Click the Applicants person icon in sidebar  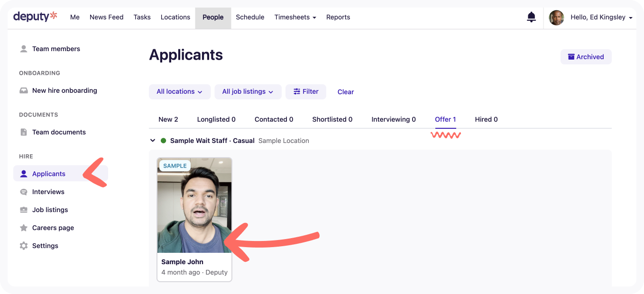(x=24, y=174)
